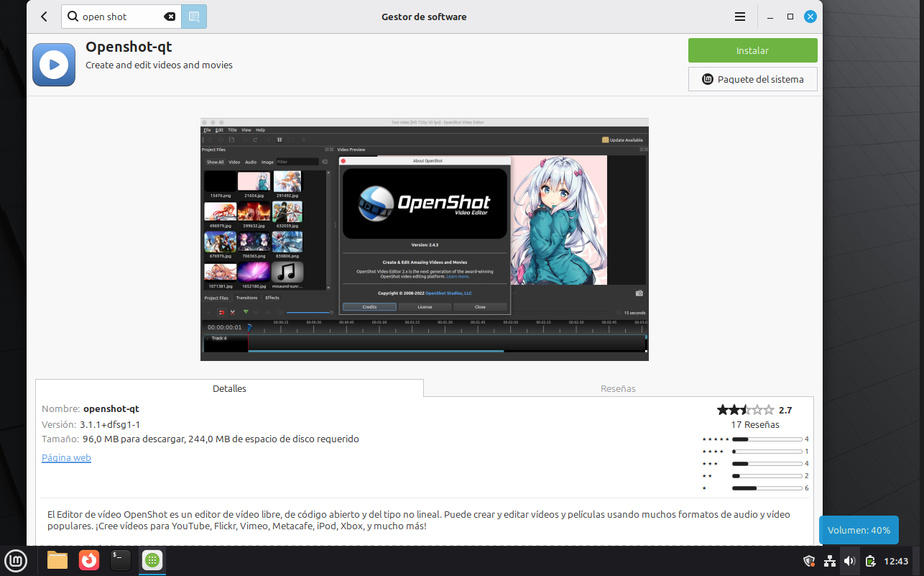
Task: Click the one-star rating progress bar
Action: pos(767,488)
